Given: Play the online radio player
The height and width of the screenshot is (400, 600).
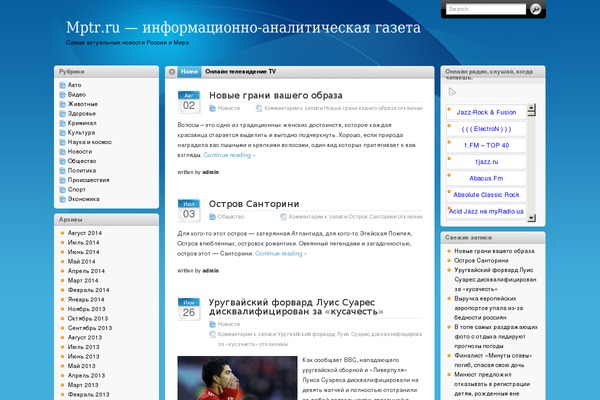Looking at the screenshot, I should pyautogui.click(x=452, y=92).
